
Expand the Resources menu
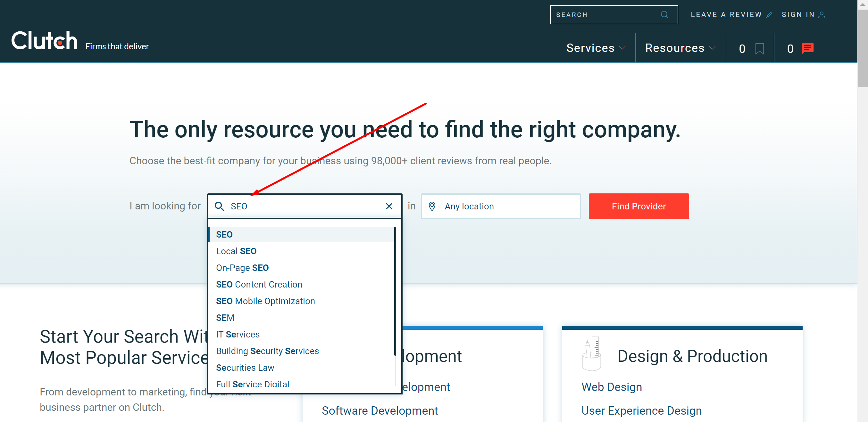point(680,48)
